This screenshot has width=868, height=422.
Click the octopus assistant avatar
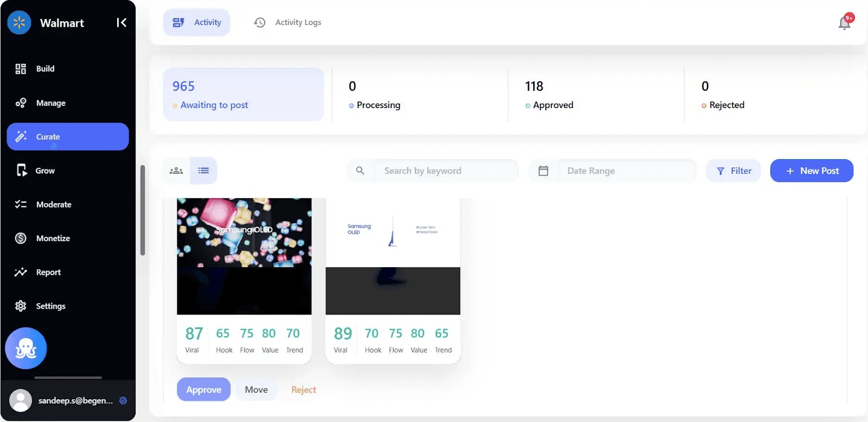pyautogui.click(x=26, y=348)
